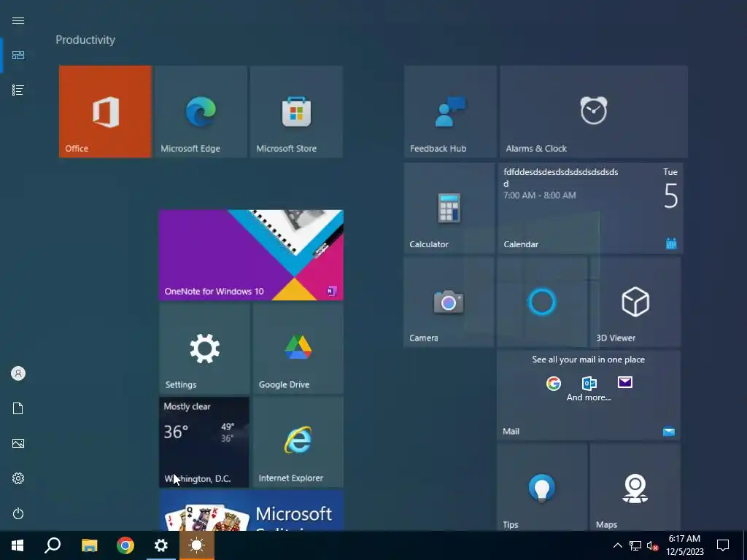The image size is (747, 560).
Task: Open the Feedback Hub tile
Action: coord(450,112)
